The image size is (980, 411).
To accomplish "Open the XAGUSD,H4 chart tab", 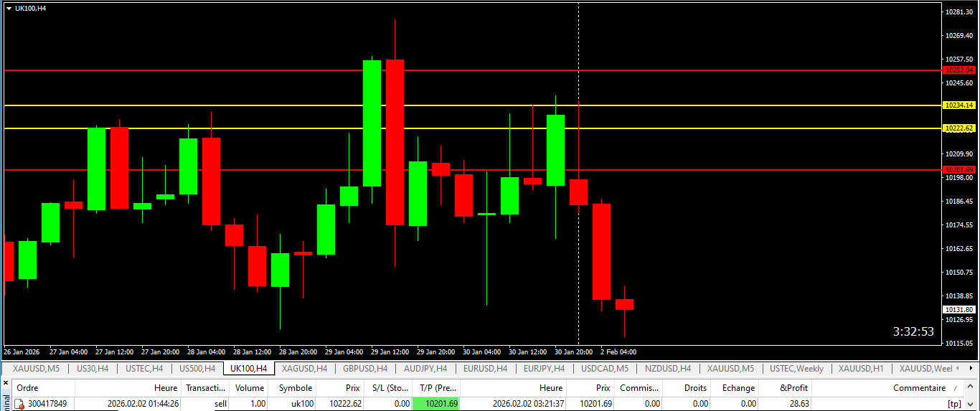I will coord(304,369).
